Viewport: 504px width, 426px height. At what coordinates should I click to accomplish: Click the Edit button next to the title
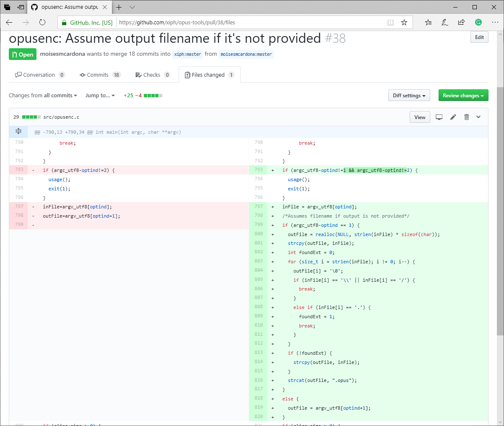click(x=479, y=37)
